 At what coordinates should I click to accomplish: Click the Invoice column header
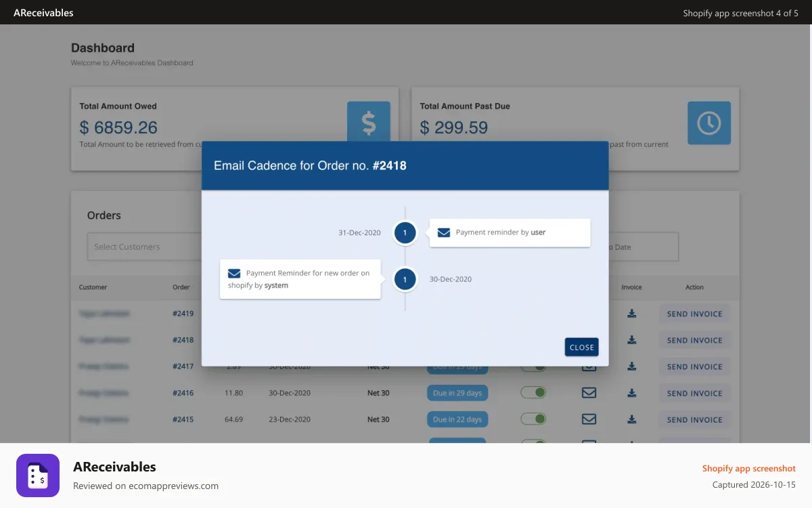[631, 287]
